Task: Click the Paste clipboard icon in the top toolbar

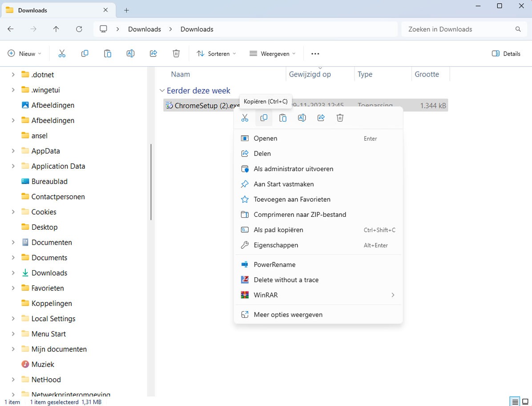Action: point(108,53)
